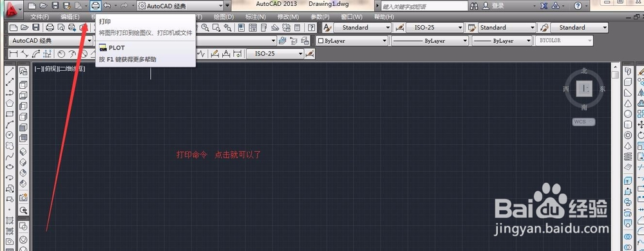Select the Line draw tool
Viewport: 644px width, 251px height.
[x=10, y=71]
